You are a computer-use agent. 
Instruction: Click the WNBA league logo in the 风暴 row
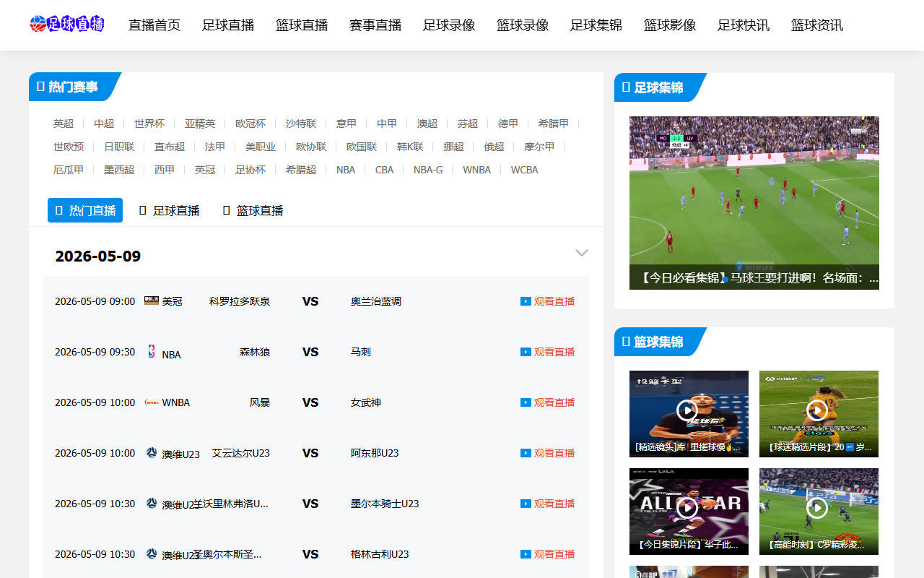click(x=152, y=402)
